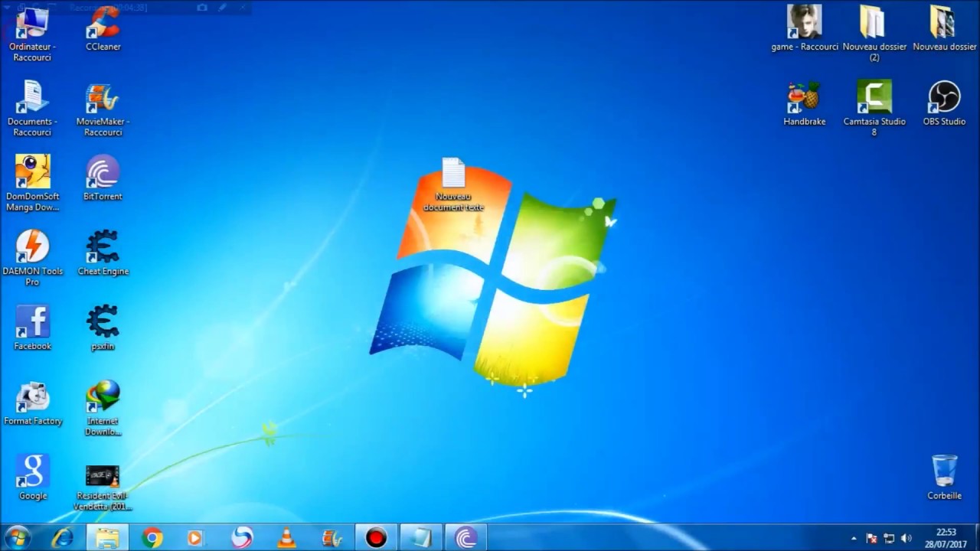Click the Google desktop shortcut
This screenshot has width=980, height=551.
(32, 478)
